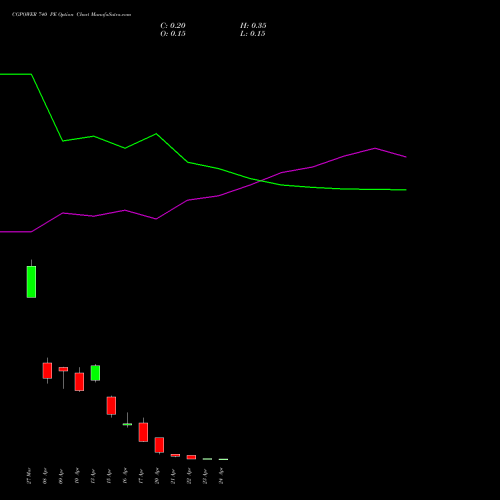Click the 20 Apr date axis label
The image size is (500, 500).
point(157,476)
